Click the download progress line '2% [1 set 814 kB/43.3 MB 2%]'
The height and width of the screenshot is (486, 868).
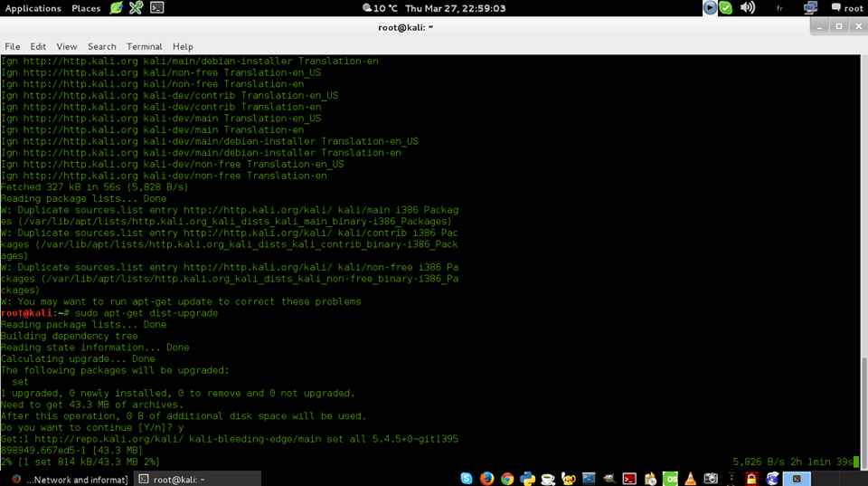[x=80, y=462]
